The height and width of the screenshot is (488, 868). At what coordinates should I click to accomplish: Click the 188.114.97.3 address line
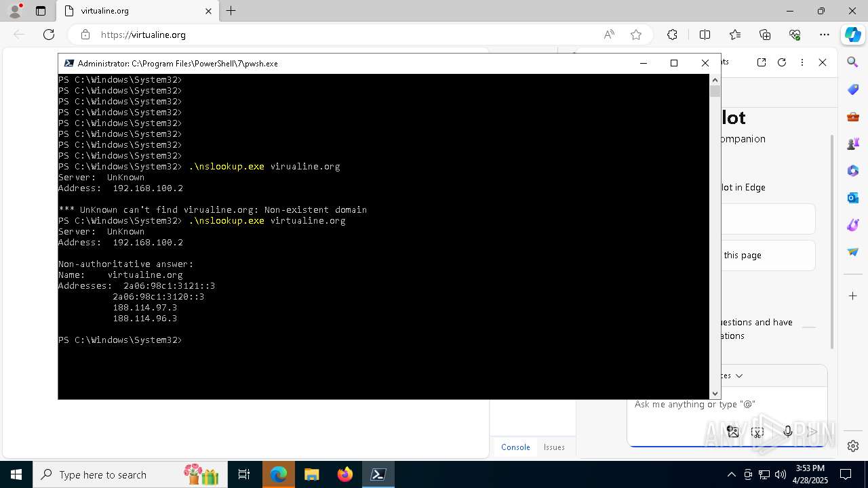pos(144,308)
